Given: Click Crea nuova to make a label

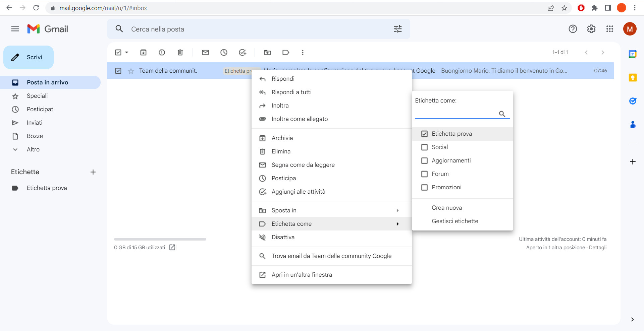Looking at the screenshot, I should pyautogui.click(x=446, y=208).
